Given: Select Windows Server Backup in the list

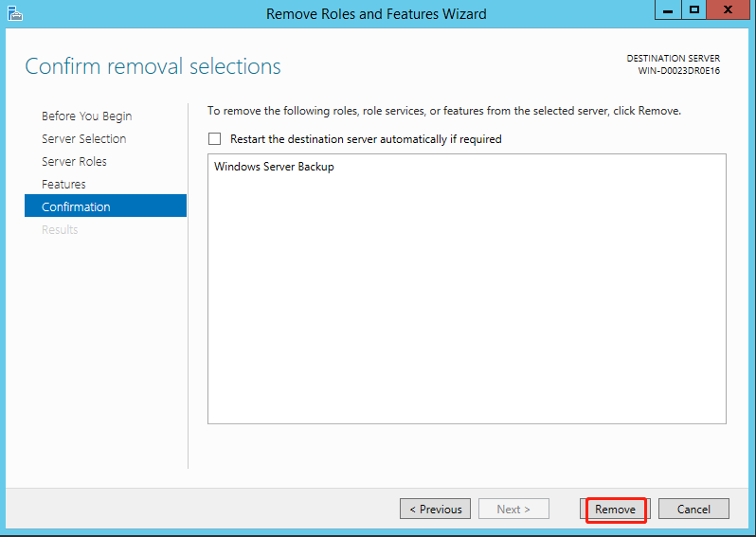Looking at the screenshot, I should point(274,167).
